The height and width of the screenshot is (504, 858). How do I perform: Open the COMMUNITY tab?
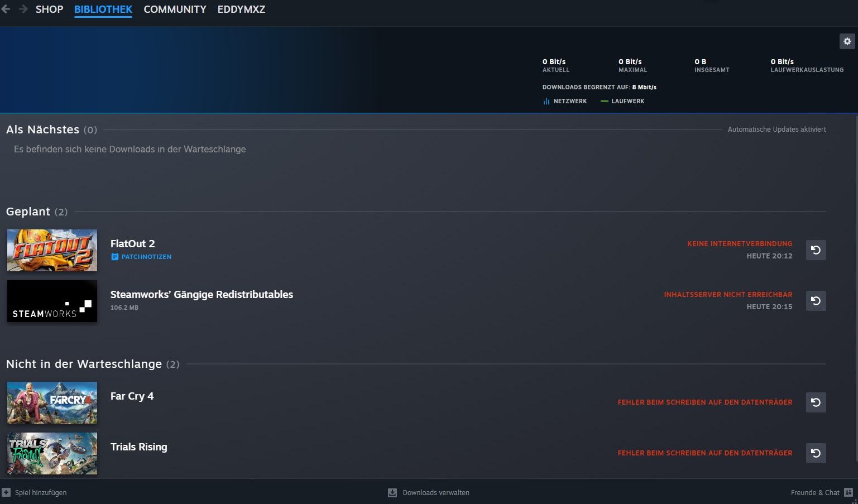[175, 9]
